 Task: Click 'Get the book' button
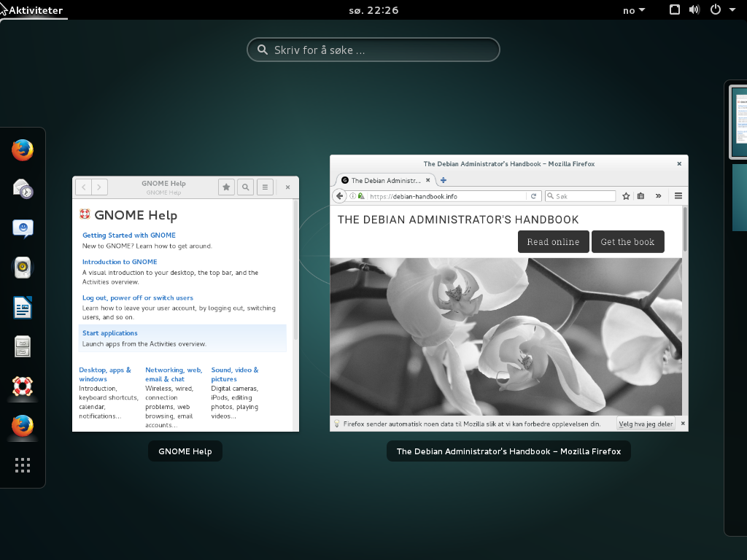coord(627,242)
